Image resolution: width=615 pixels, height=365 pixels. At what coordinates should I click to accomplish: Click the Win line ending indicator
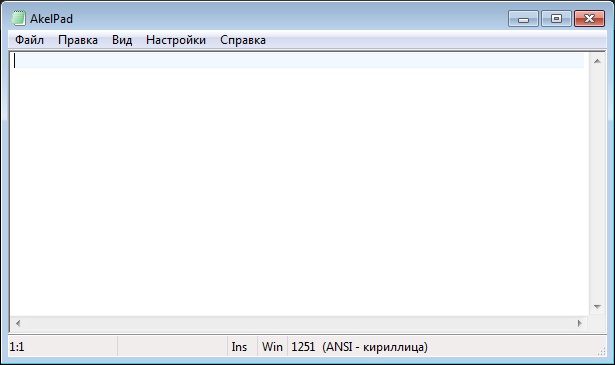coord(272,347)
